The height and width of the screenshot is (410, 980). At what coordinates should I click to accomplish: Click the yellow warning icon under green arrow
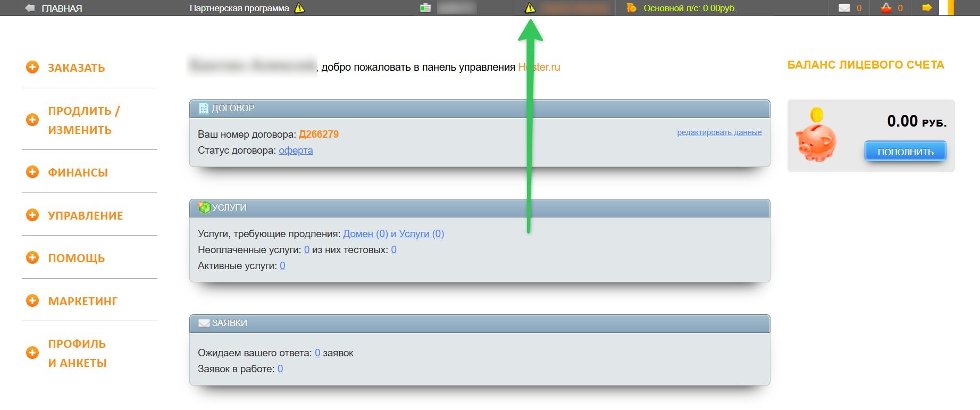click(530, 8)
